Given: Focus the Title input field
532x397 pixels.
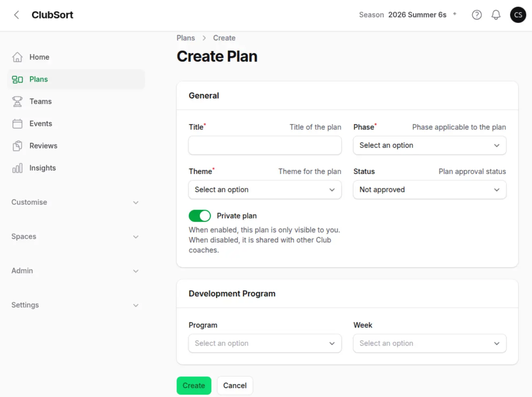Looking at the screenshot, I should click(265, 145).
